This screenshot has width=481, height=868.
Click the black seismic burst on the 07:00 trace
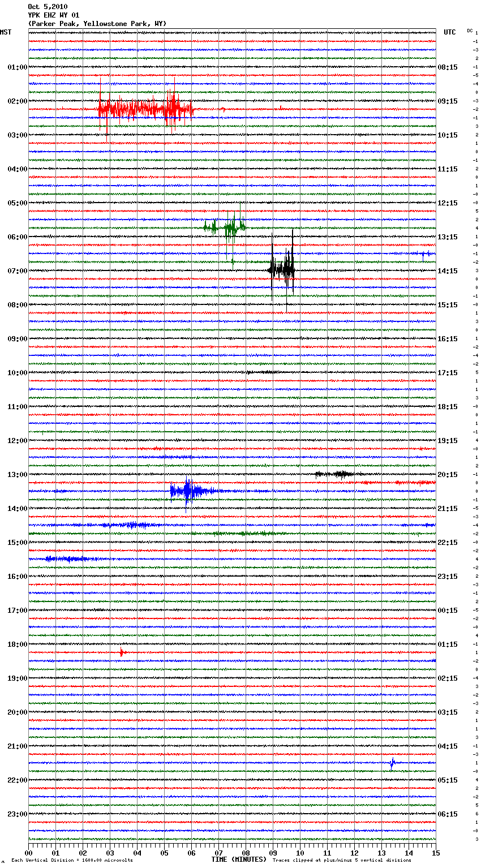click(x=282, y=269)
